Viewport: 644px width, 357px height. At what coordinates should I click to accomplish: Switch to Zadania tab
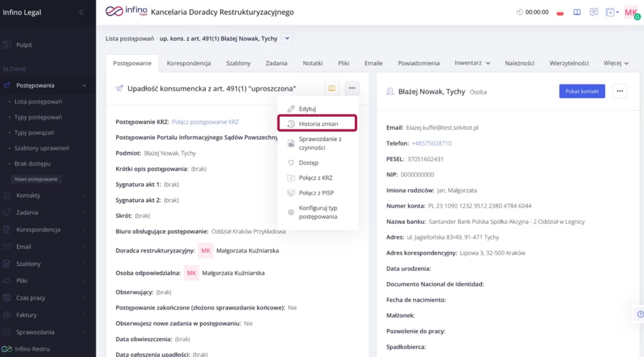pos(277,64)
